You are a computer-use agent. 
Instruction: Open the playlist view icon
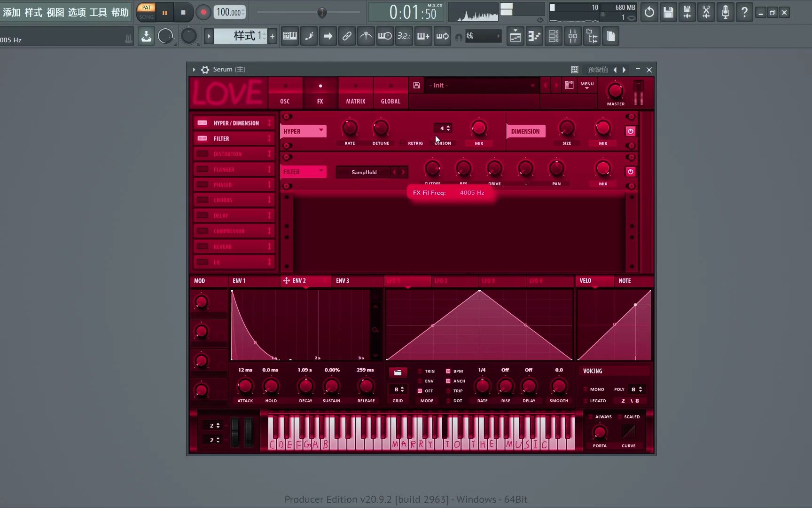(515, 36)
